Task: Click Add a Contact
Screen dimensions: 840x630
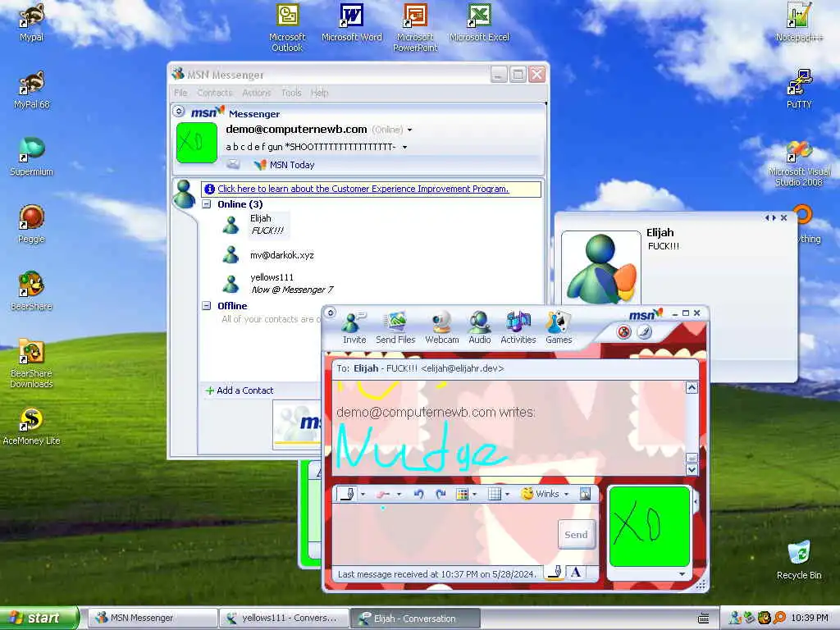Action: (240, 390)
